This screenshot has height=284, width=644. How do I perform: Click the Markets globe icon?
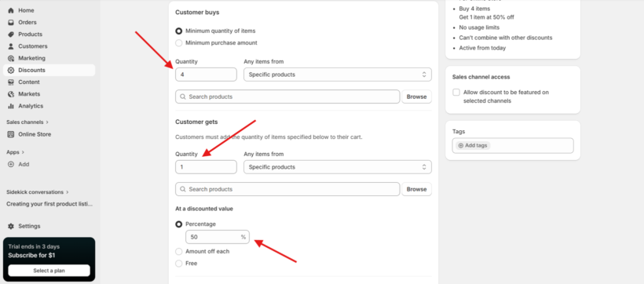[11, 94]
